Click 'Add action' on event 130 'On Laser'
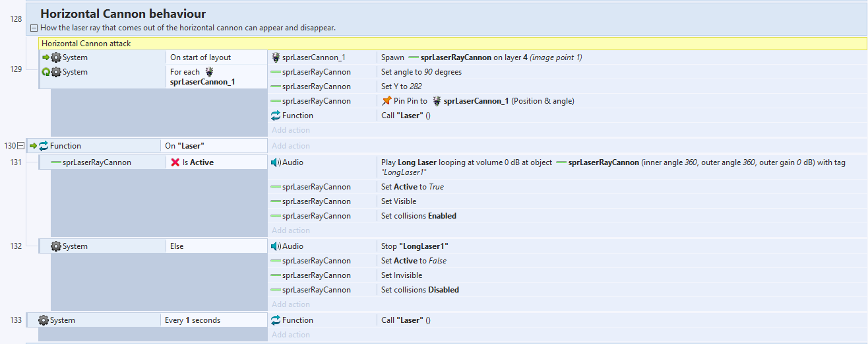Image resolution: width=868 pixels, height=344 pixels. coord(291,146)
